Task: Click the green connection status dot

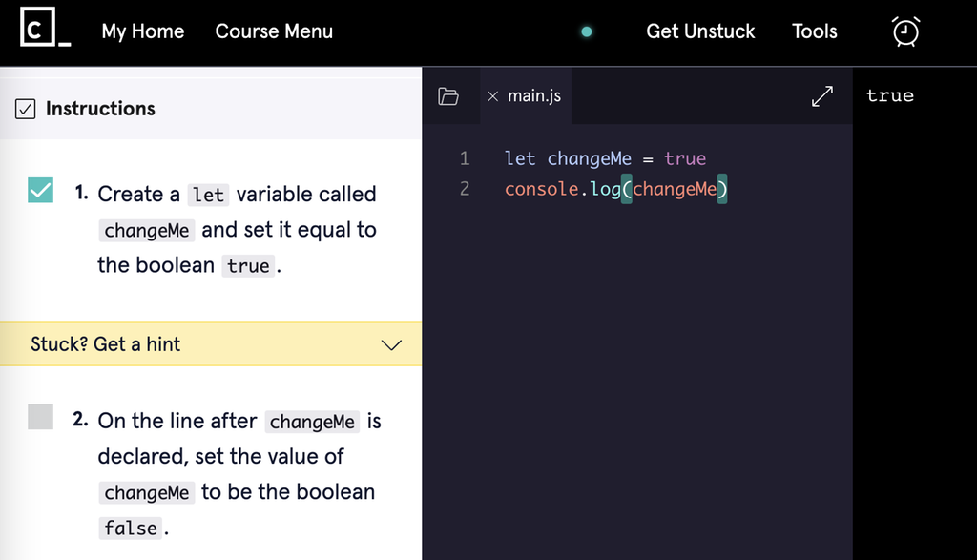Action: click(586, 31)
